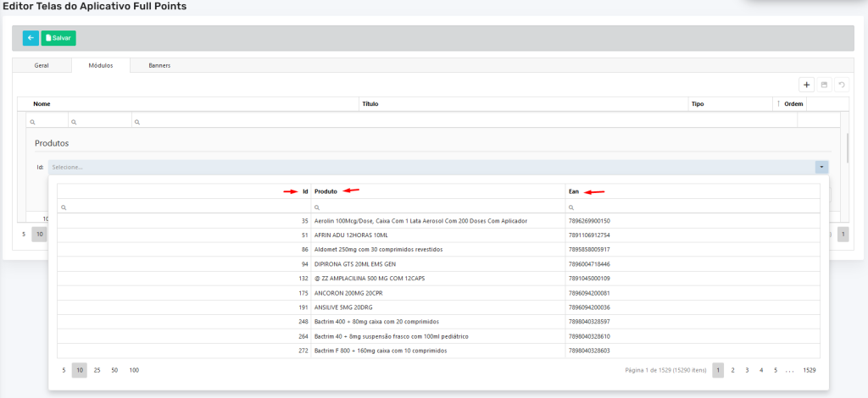The image size is (868, 398).
Task: Select the Aerolin 100Mcg/Dose product row
Action: coord(438,220)
